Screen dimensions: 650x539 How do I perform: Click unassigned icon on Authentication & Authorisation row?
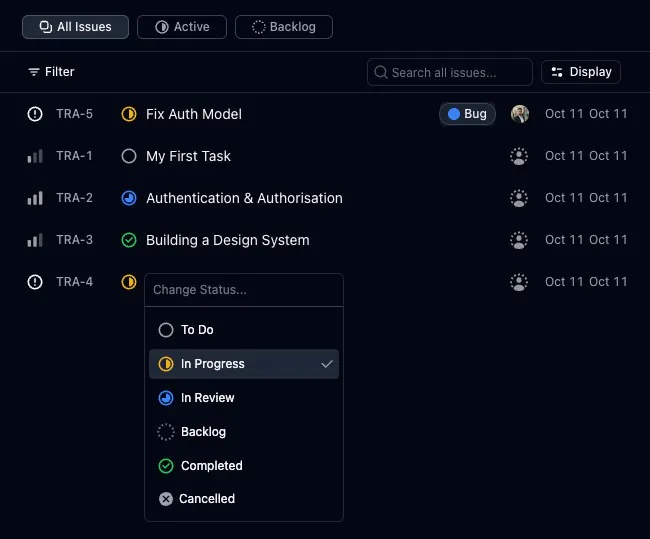tap(519, 198)
